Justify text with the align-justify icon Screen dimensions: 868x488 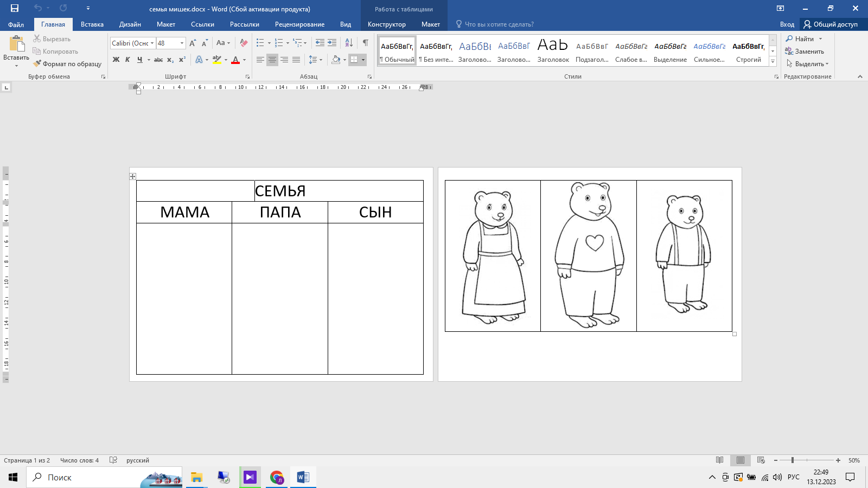[x=296, y=60]
